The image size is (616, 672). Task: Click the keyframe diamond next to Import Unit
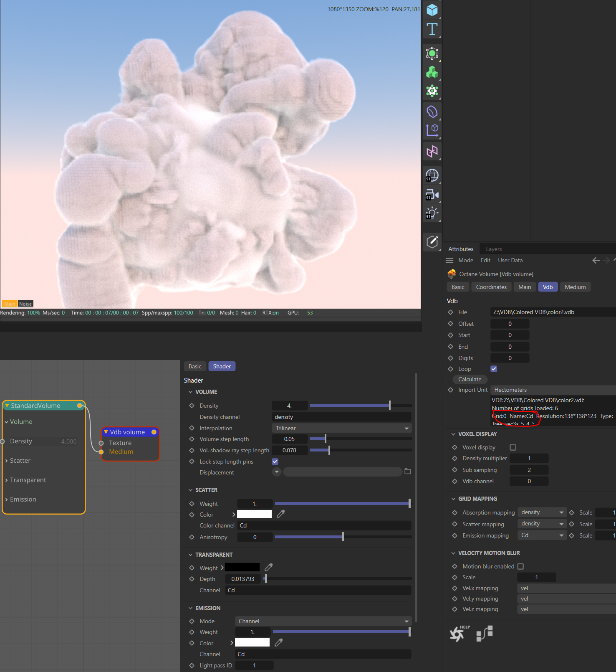click(450, 390)
